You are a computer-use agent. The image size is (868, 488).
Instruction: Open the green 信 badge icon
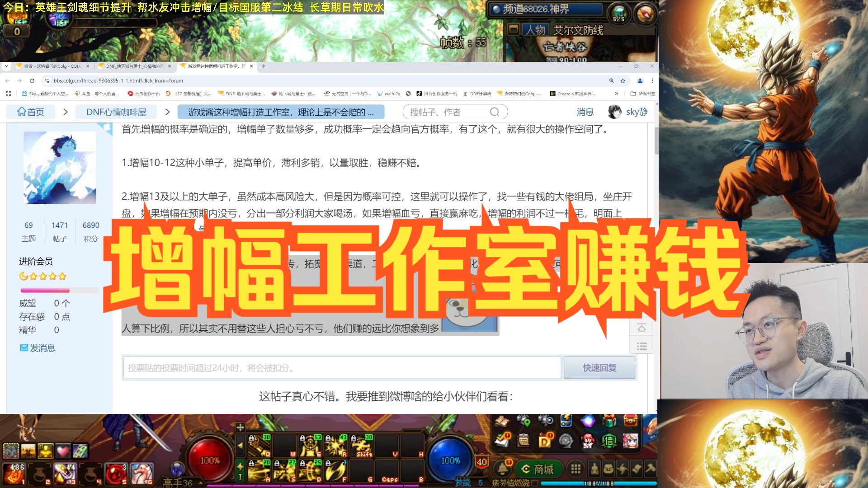(609, 440)
